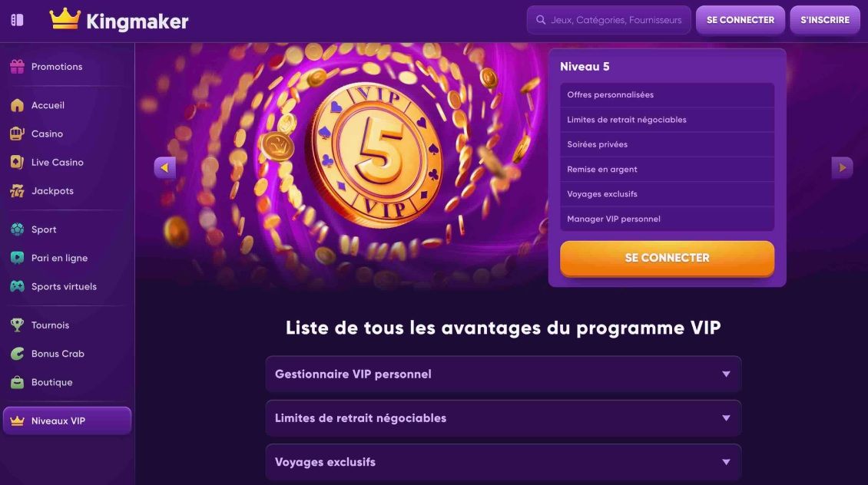Expand the Limites de retrait négociables section
Viewport: 868px width, 485px height.
tap(503, 418)
